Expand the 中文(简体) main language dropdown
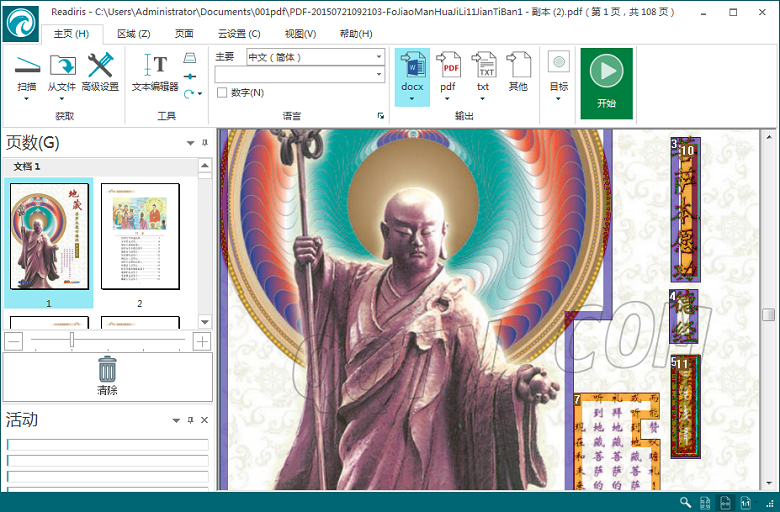This screenshot has height=512, width=780. click(x=378, y=57)
